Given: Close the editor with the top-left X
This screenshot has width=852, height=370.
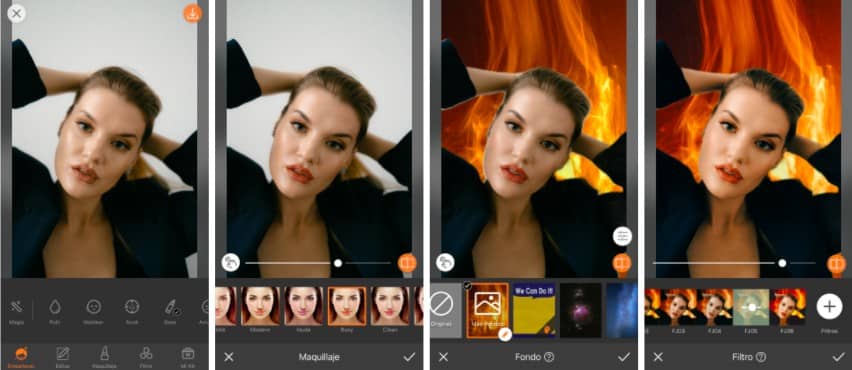Looking at the screenshot, I should pyautogui.click(x=16, y=14).
